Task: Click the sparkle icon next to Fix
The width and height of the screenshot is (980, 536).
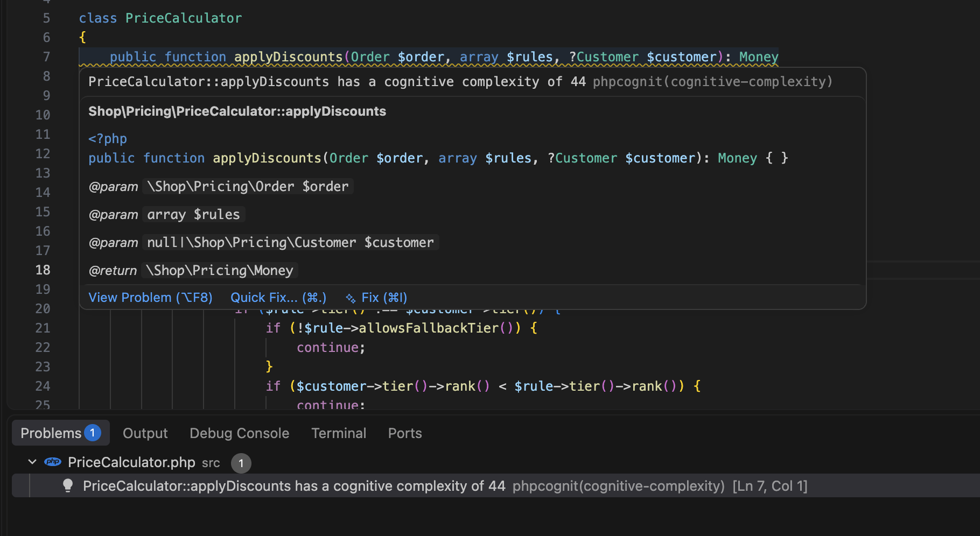Action: (x=351, y=298)
